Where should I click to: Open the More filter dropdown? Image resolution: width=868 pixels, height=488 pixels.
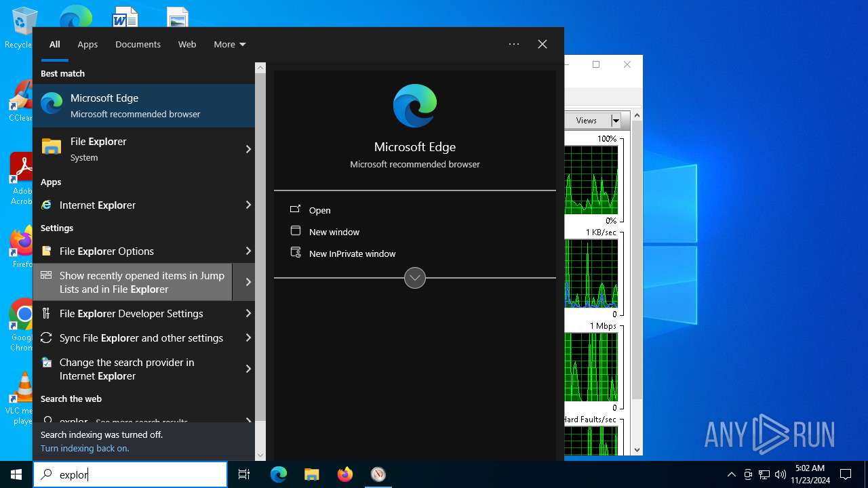coord(230,44)
